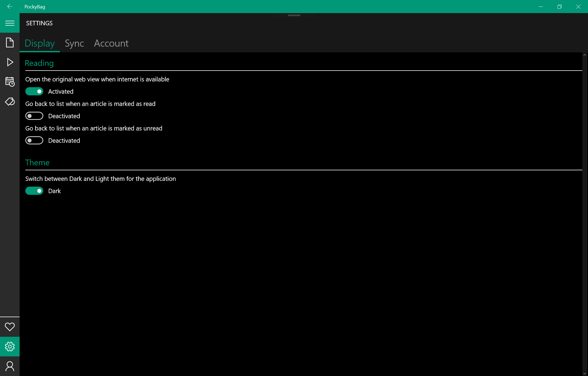Restore down the PockyBag window

(559, 7)
